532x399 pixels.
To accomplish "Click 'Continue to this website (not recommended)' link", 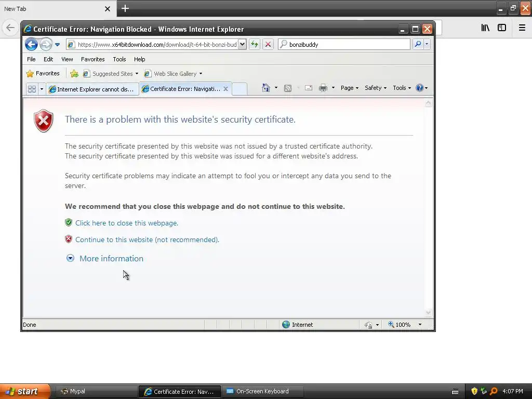I will (x=147, y=240).
